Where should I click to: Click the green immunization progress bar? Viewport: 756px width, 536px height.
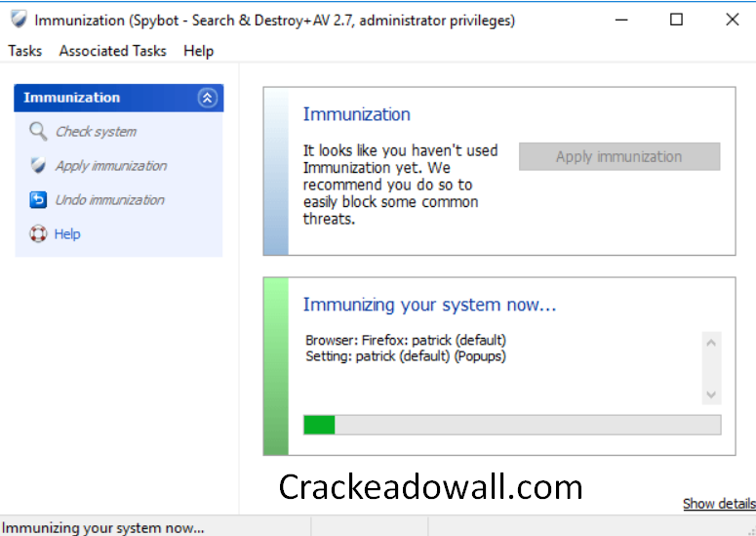click(512, 425)
